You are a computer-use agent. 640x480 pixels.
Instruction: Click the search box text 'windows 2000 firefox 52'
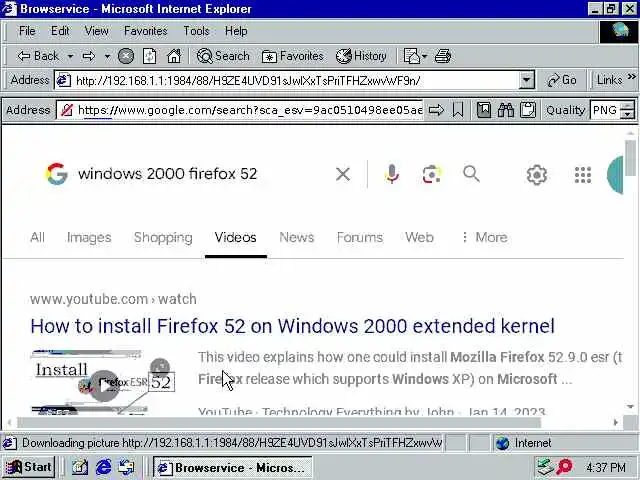167,174
